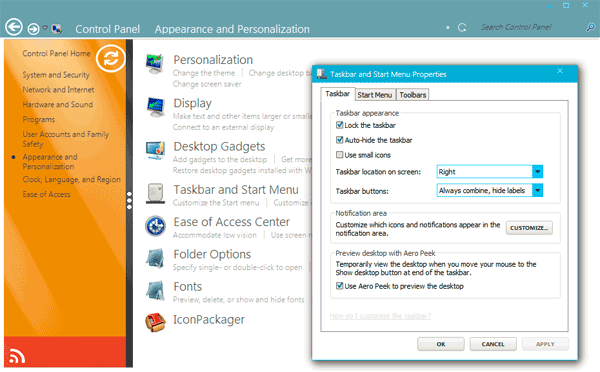Click the Folder Options icon
The height and width of the screenshot is (372, 600).
click(155, 258)
